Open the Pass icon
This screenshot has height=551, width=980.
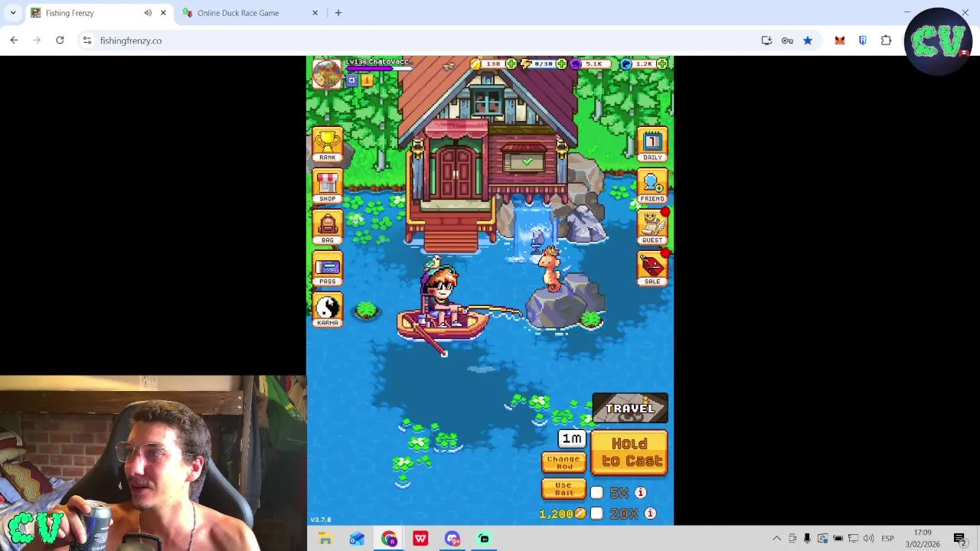pos(328,269)
